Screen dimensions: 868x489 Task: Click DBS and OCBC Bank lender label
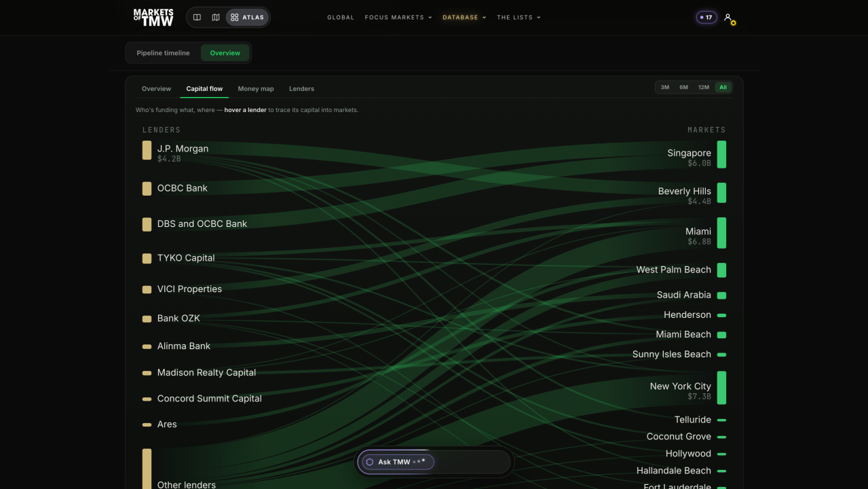(x=202, y=223)
